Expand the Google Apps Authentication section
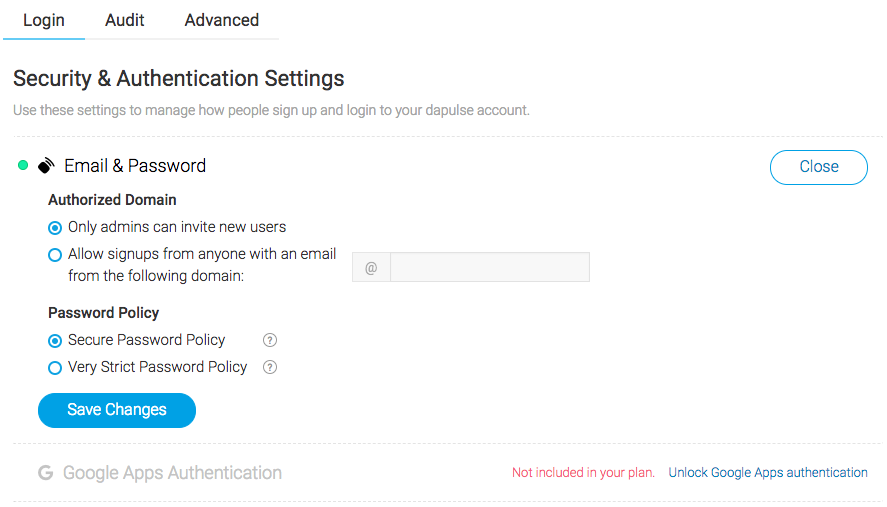 point(172,472)
